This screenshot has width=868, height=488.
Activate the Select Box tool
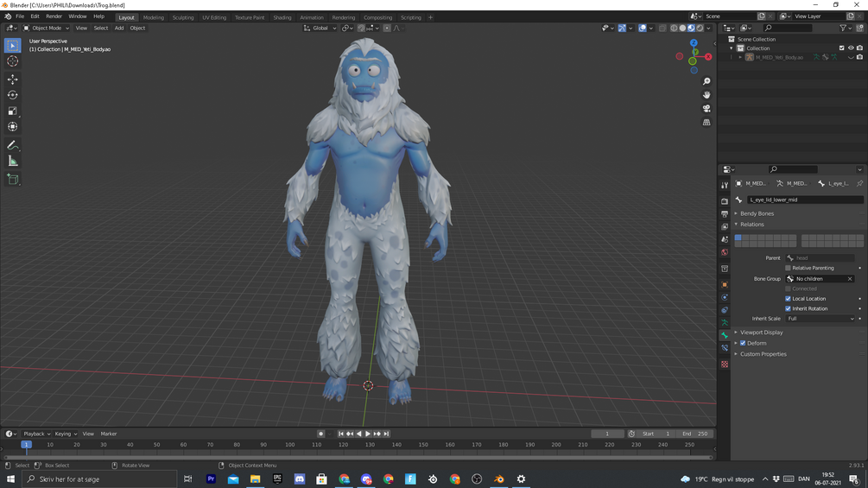coord(13,46)
